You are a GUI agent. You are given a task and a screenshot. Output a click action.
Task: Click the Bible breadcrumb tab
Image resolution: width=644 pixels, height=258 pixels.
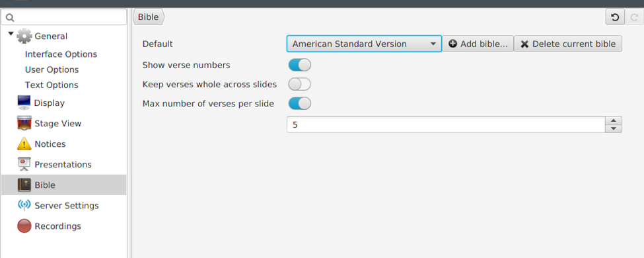point(148,17)
